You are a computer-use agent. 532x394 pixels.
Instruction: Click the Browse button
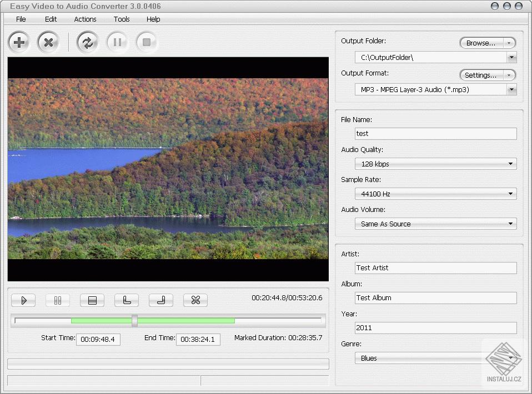click(x=481, y=43)
